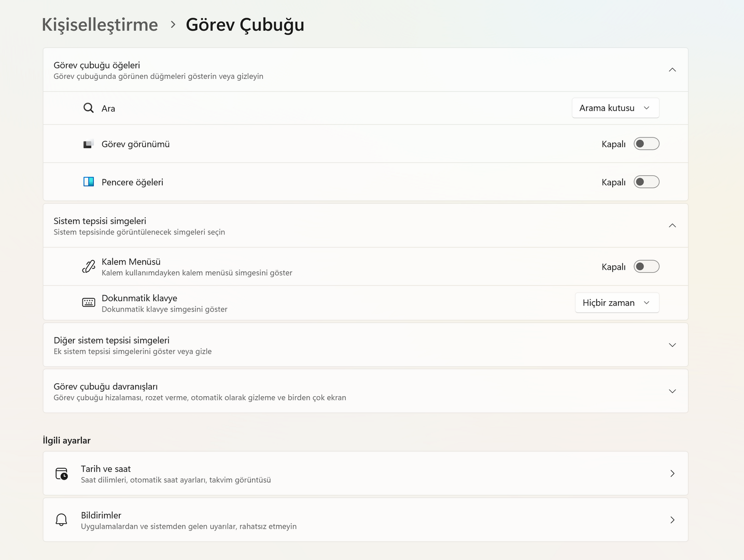744x560 pixels.
Task: Open the Arama kutusu dropdown
Action: coord(615,108)
